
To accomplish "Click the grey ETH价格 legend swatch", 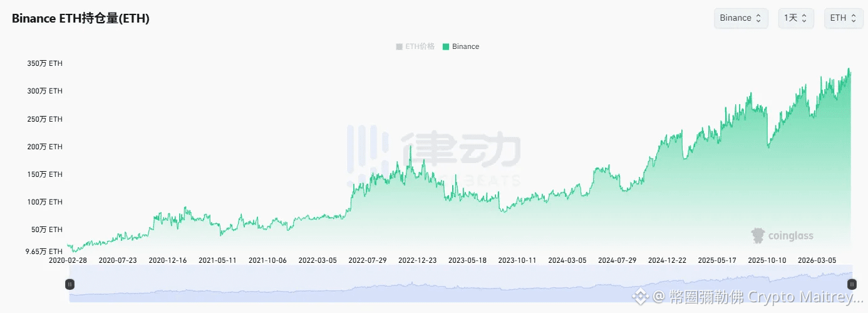I will pyautogui.click(x=400, y=46).
